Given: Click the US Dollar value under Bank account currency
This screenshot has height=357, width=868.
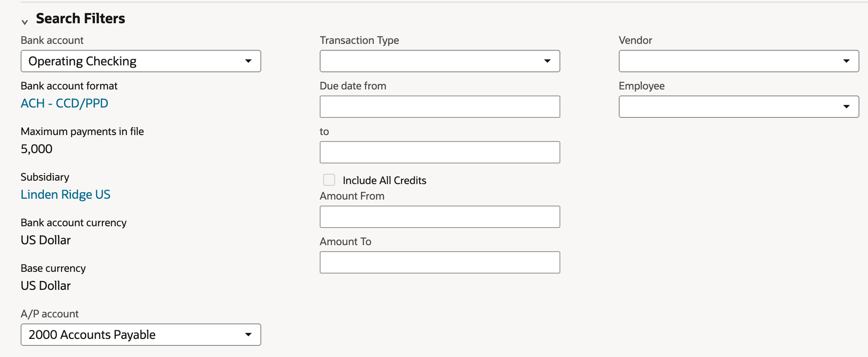Looking at the screenshot, I should pyautogui.click(x=46, y=240).
